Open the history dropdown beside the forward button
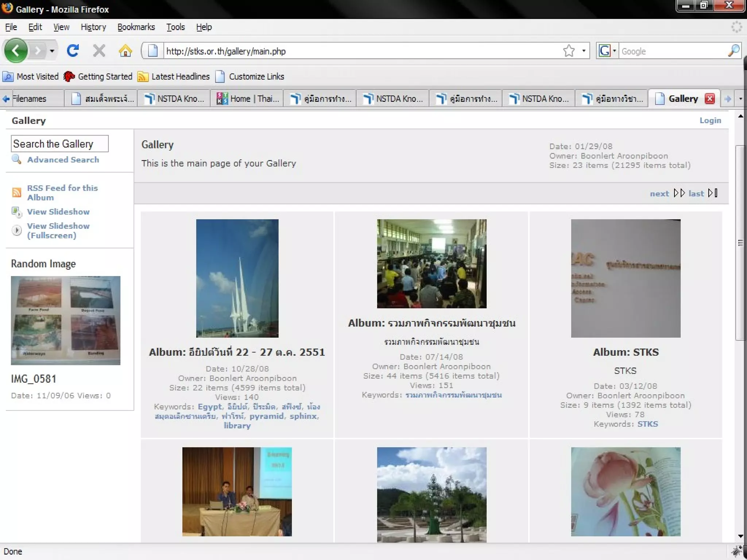 52,51
